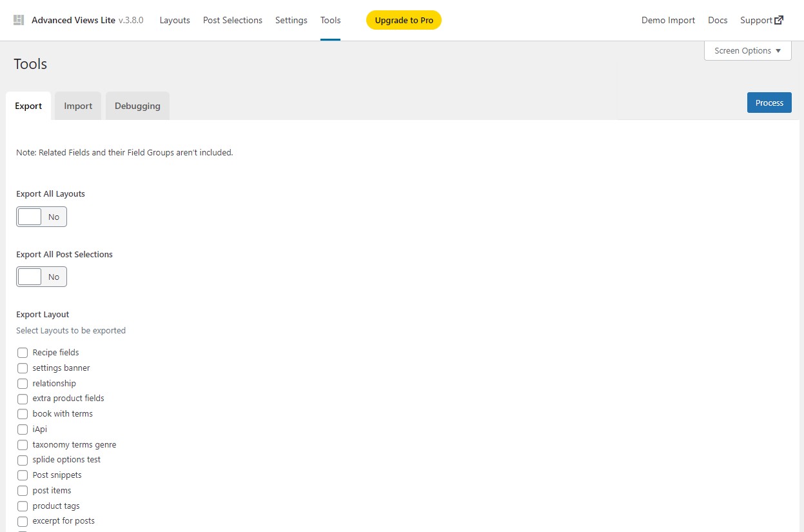
Task: Check the excerpt for posts layout
Action: 23,521
